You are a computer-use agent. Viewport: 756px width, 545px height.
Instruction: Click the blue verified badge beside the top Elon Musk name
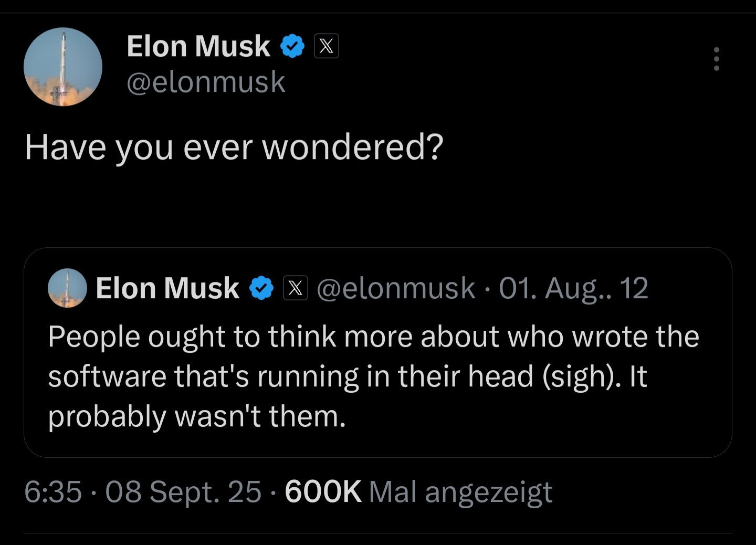tap(292, 46)
